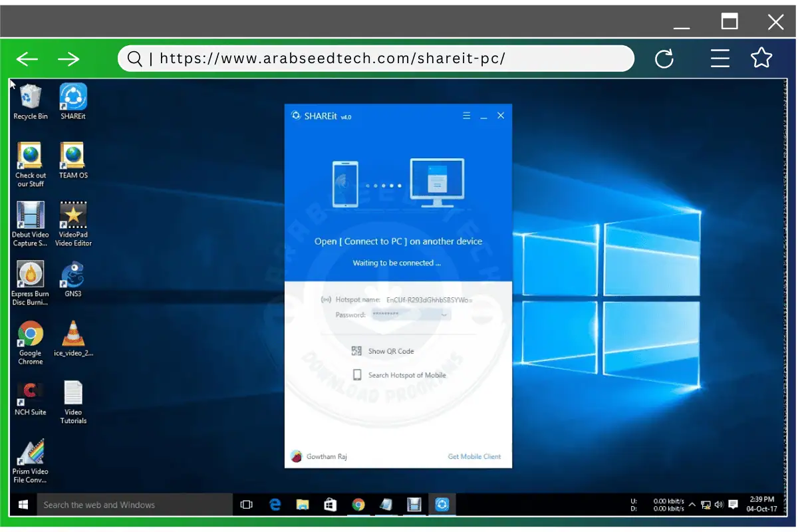The height and width of the screenshot is (532, 798).
Task: Click the volume icon in system tray
Action: (718, 505)
